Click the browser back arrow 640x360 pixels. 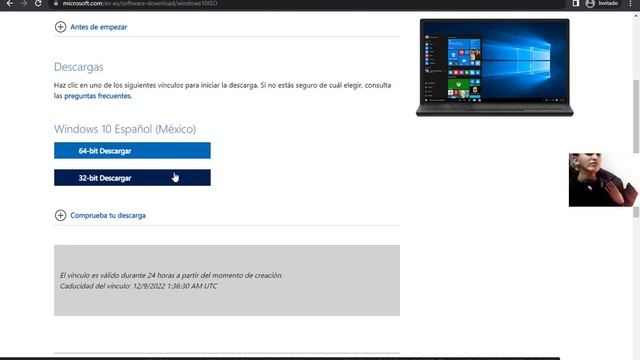9,3
